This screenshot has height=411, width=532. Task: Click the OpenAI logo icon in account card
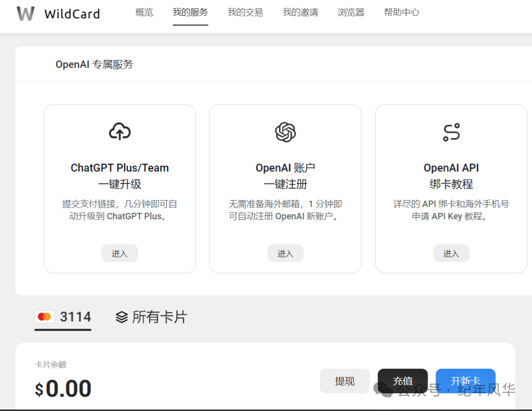click(x=285, y=132)
